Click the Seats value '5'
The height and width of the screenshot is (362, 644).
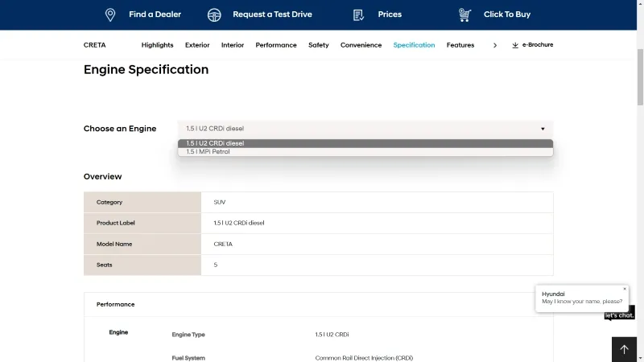click(215, 265)
